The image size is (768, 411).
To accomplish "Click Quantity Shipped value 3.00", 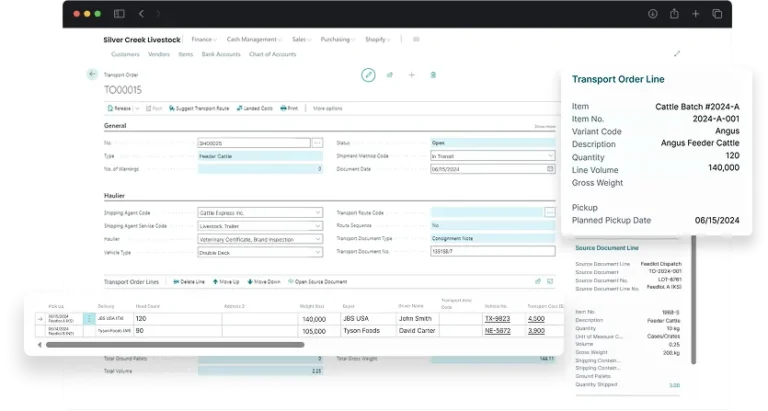I will (674, 385).
